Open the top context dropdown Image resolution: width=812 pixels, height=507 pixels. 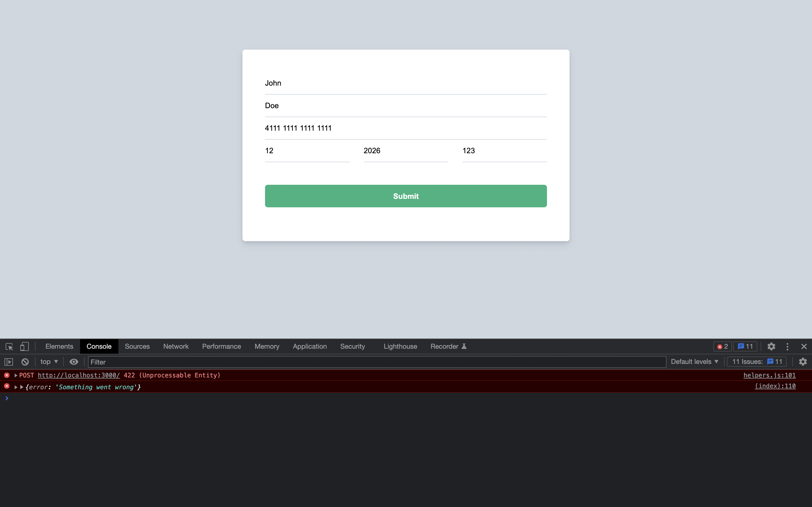click(x=49, y=362)
